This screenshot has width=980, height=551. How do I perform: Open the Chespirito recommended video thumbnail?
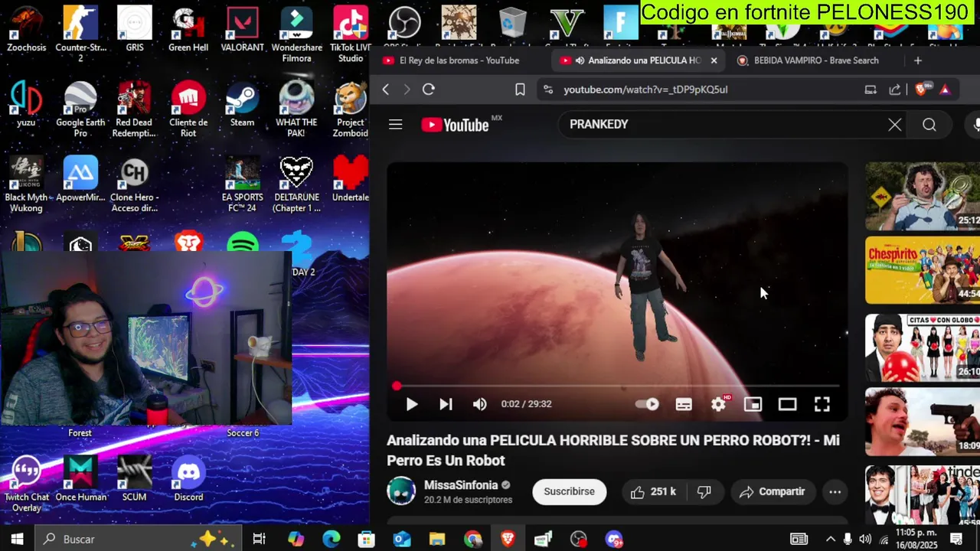[923, 270]
